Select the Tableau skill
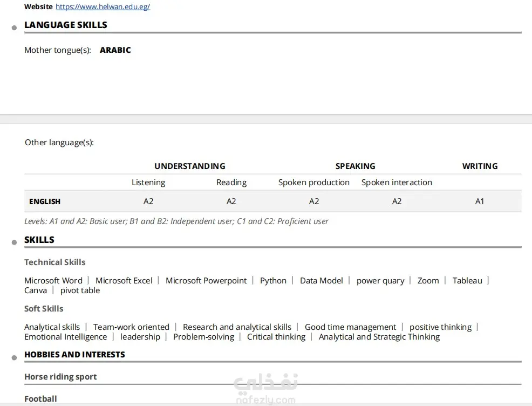 pos(467,281)
